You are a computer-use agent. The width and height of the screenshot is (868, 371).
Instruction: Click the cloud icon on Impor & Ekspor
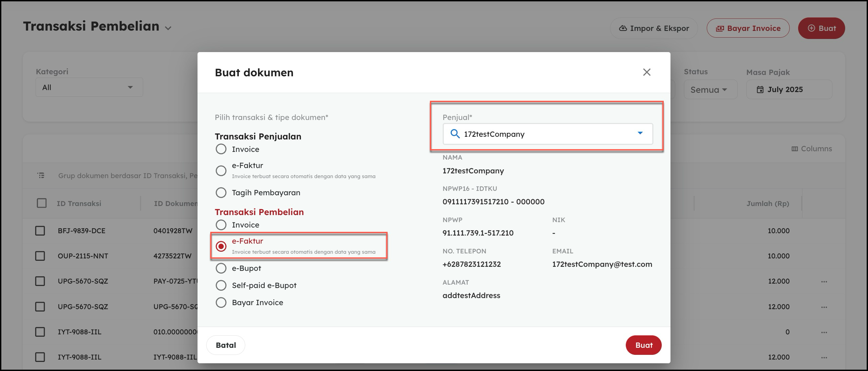click(623, 28)
